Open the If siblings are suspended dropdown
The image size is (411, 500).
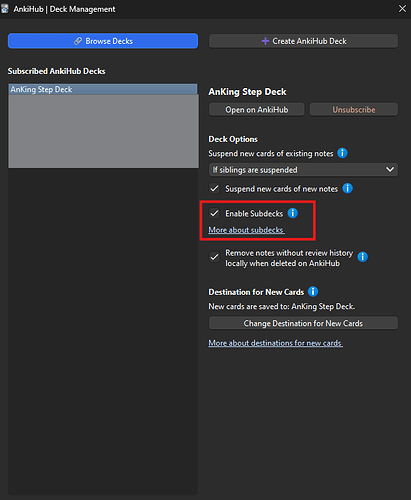[x=303, y=170]
